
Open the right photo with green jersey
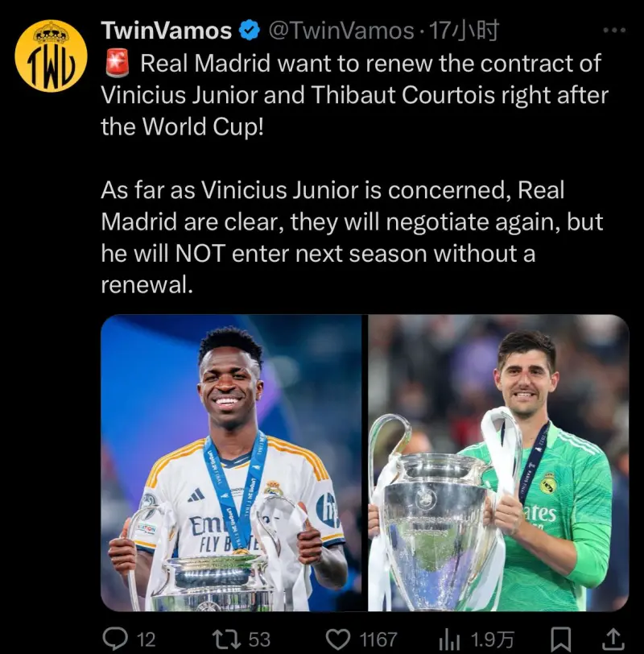pos(498,462)
